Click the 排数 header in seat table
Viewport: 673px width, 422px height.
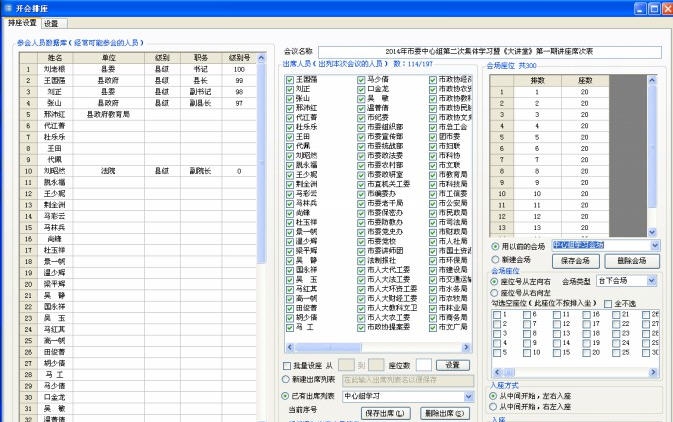pyautogui.click(x=537, y=80)
